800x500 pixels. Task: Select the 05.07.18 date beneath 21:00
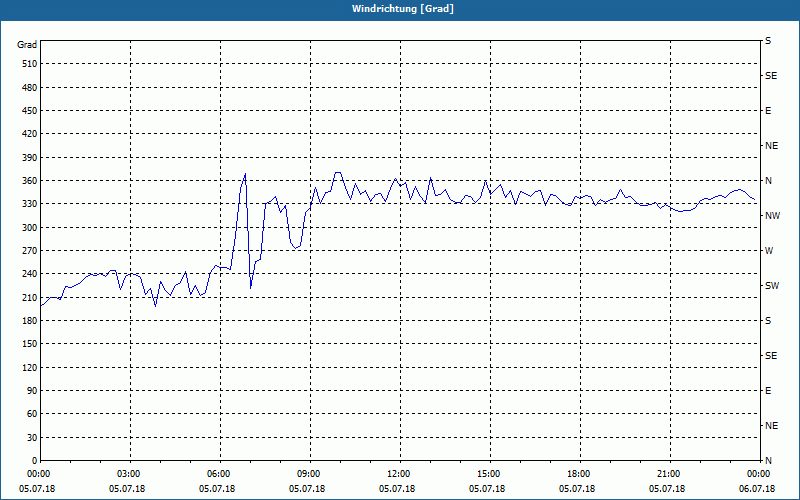[x=667, y=489]
